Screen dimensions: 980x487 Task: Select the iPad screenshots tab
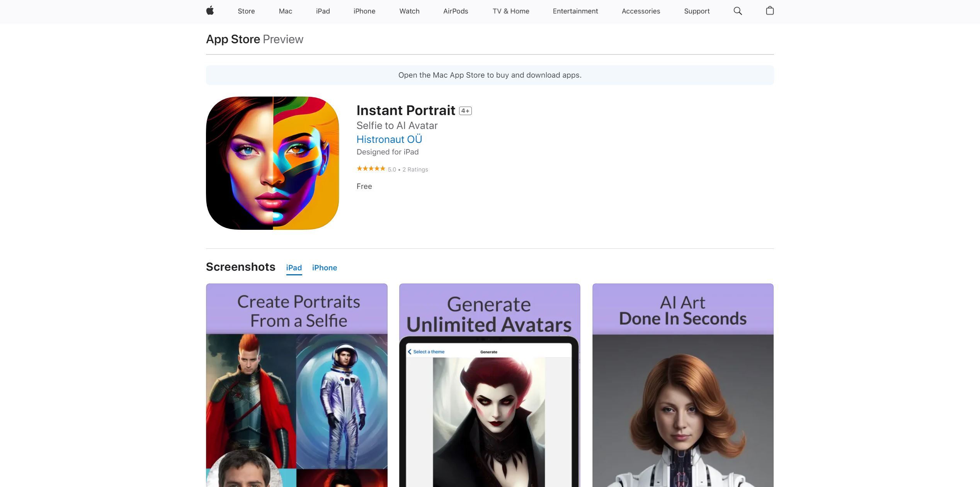(294, 268)
